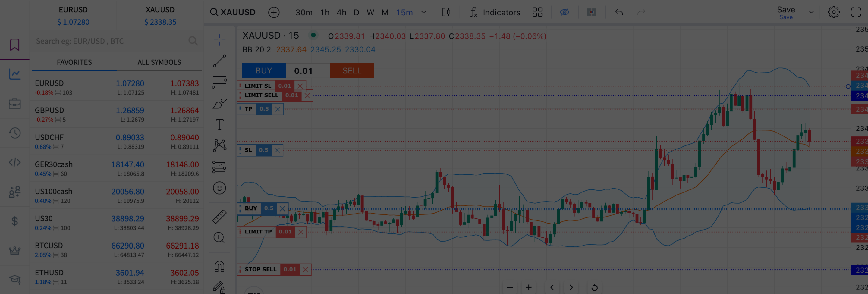
Task: Expand the Save dropdown arrow
Action: pos(811,12)
